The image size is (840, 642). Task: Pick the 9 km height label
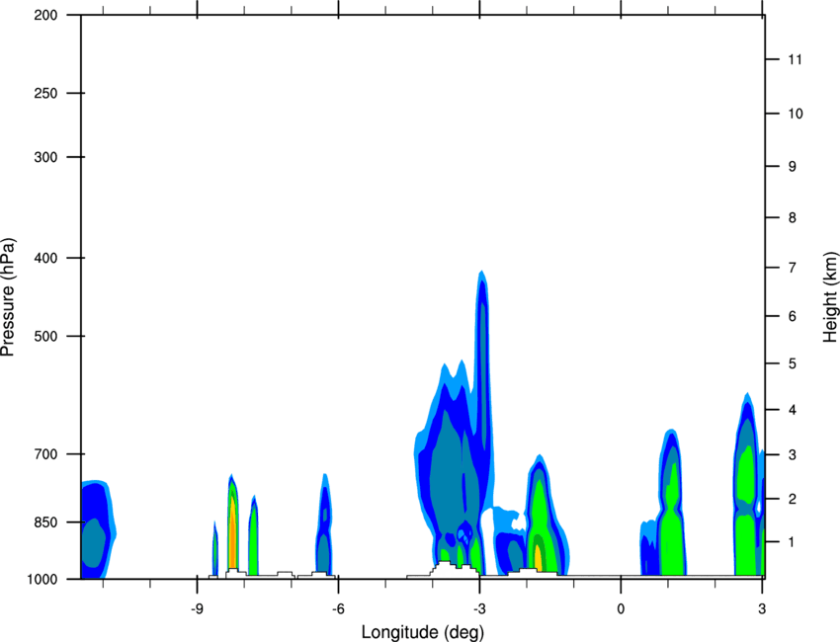click(x=793, y=167)
